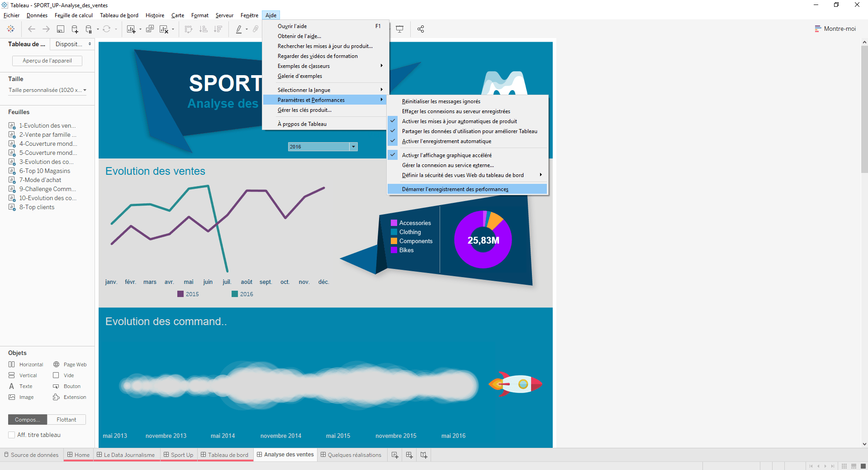
Task: Click the Montre-moi show me icon
Action: [x=818, y=29]
